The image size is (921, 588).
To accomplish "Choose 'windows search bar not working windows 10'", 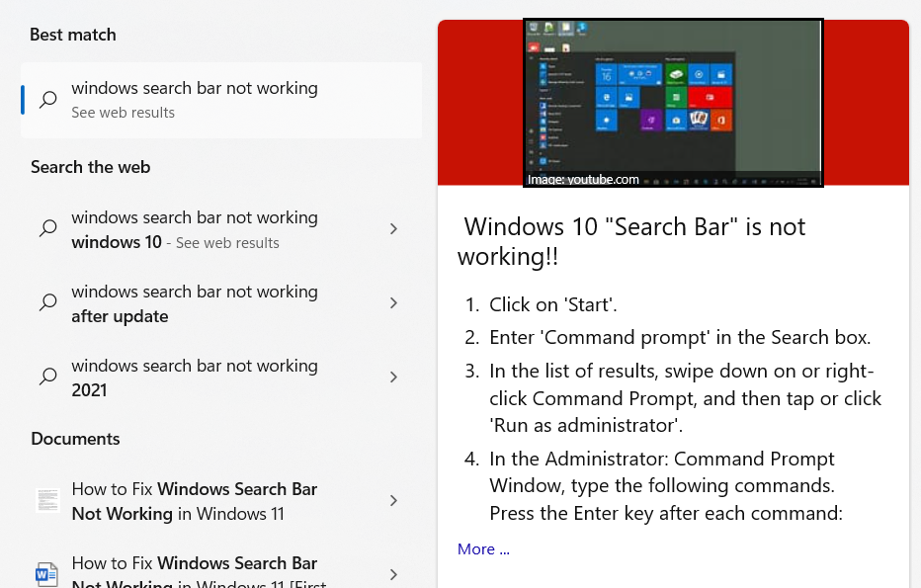I will (194, 229).
